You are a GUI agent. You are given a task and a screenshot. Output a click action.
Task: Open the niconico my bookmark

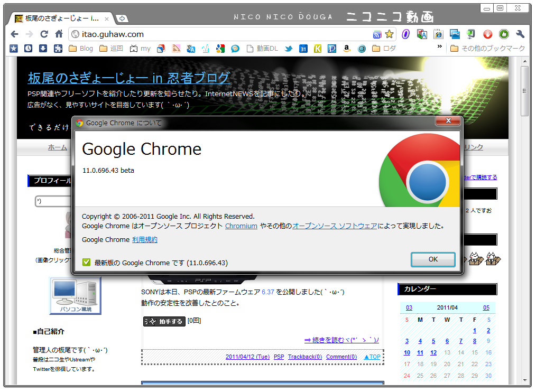coord(140,49)
